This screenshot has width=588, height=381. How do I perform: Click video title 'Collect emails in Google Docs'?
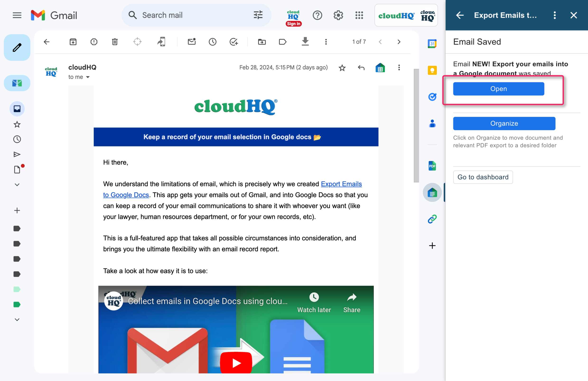click(208, 301)
